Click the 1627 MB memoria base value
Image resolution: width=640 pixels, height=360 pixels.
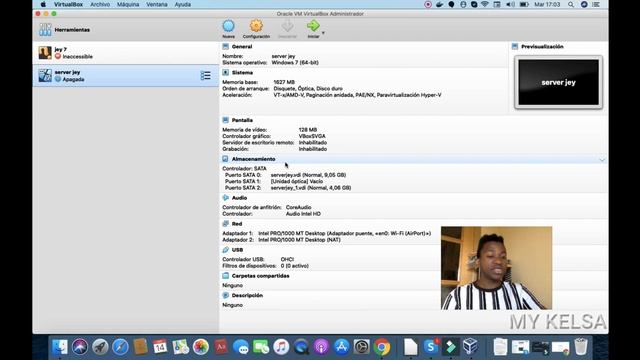(x=284, y=82)
